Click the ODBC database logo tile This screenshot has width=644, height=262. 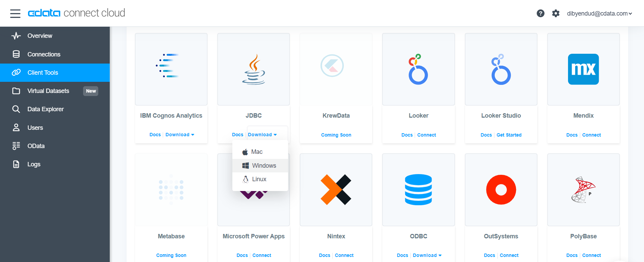(418, 190)
